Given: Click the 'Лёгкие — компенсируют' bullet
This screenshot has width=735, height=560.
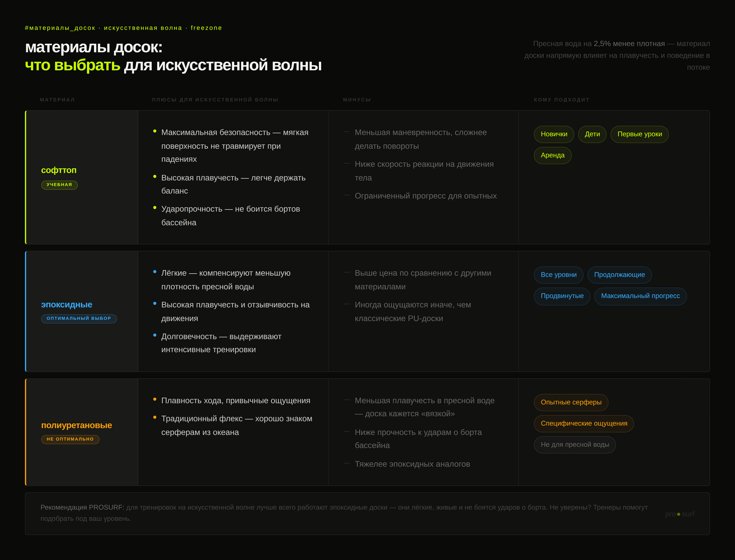Looking at the screenshot, I should [x=226, y=280].
